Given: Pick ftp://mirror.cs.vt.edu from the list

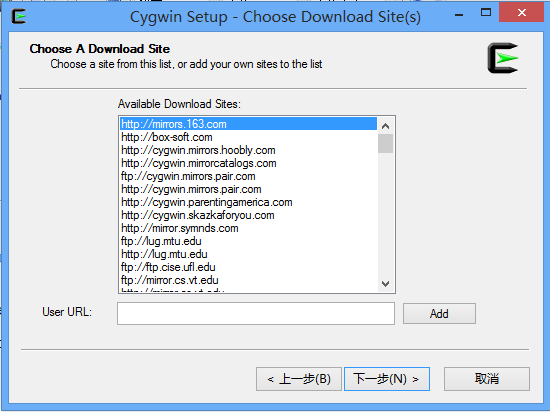Looking at the screenshot, I should click(x=248, y=279).
